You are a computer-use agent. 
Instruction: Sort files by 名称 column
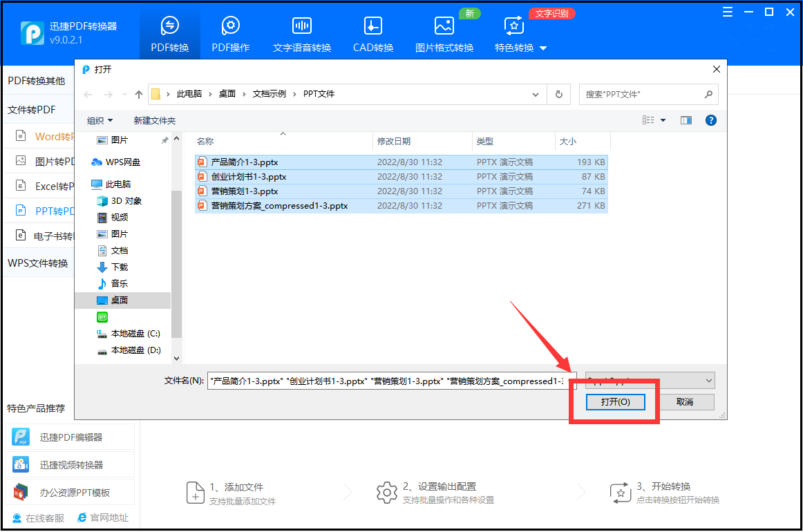click(205, 142)
